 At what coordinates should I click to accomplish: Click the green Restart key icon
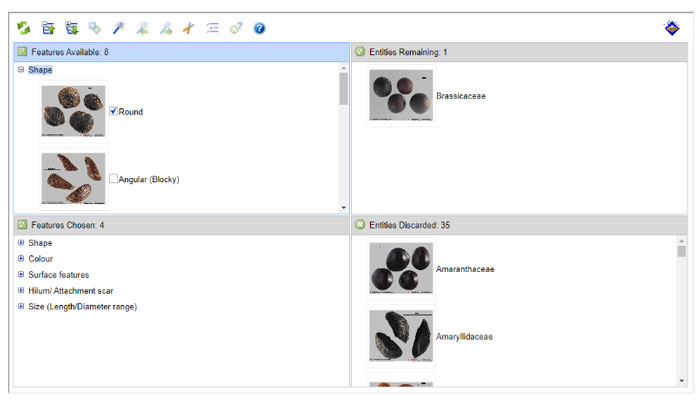click(24, 28)
